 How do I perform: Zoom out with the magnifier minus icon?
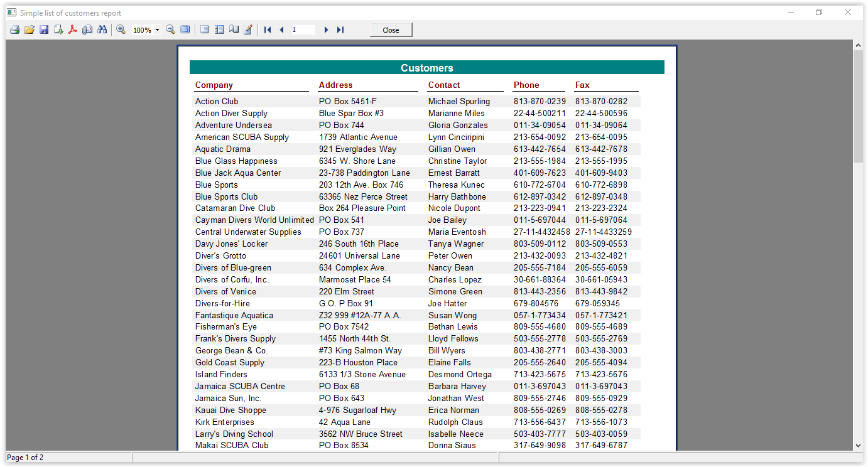point(170,30)
